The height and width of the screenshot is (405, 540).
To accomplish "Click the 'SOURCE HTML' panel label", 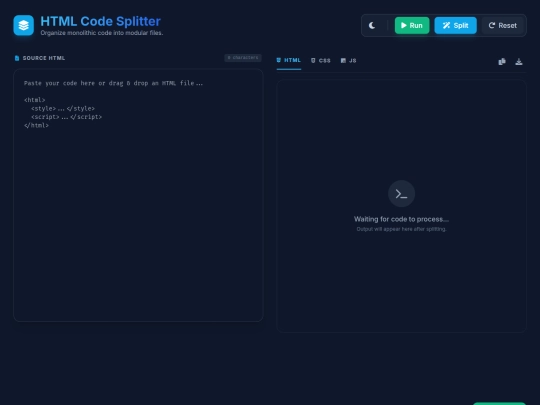I will [44, 58].
